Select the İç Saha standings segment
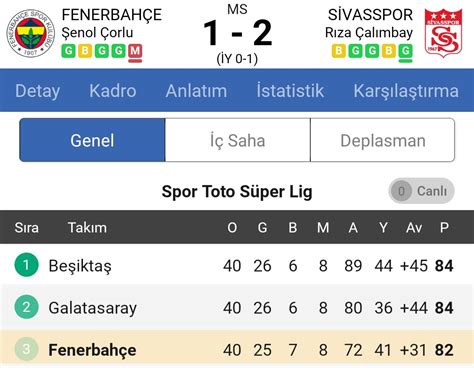Viewport: 474px width, 368px height. tap(238, 140)
